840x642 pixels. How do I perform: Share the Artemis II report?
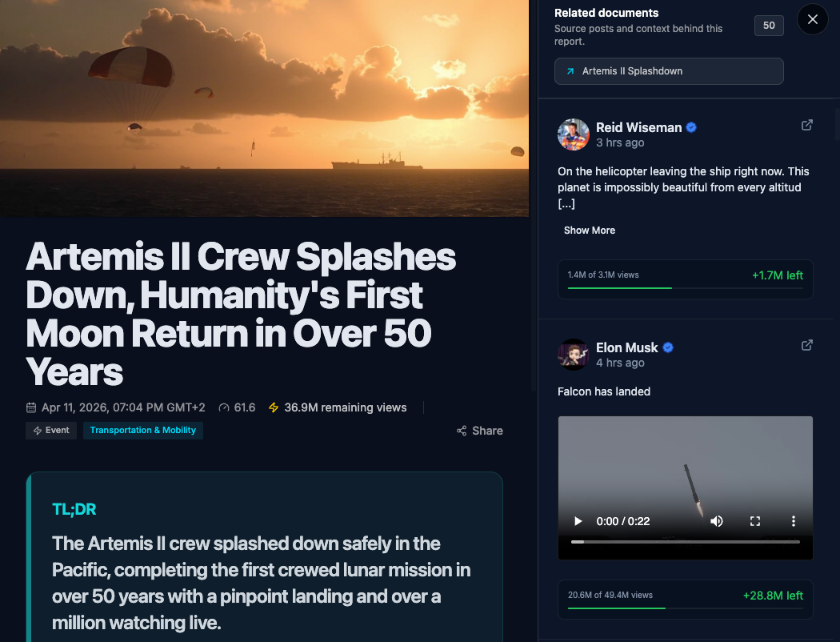pos(480,431)
